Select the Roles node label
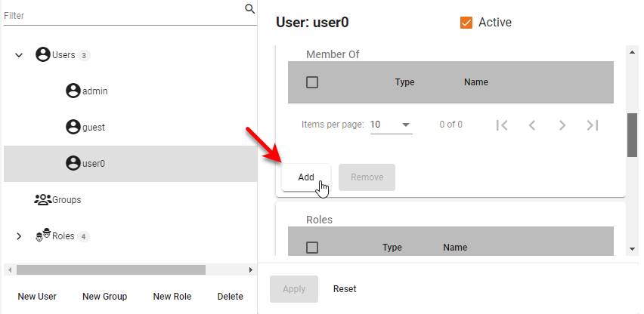This screenshot has width=644, height=314. (63, 236)
